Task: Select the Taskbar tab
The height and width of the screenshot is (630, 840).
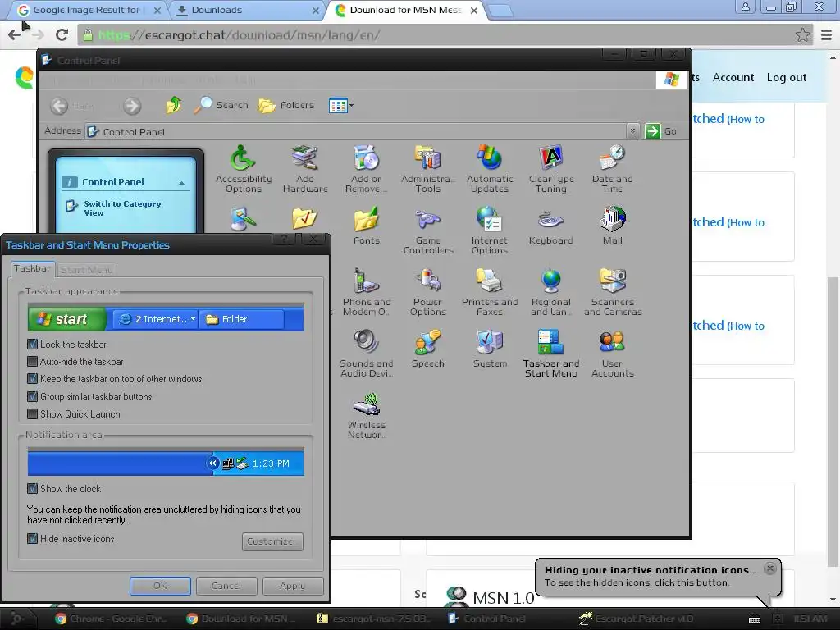Action: click(x=33, y=268)
